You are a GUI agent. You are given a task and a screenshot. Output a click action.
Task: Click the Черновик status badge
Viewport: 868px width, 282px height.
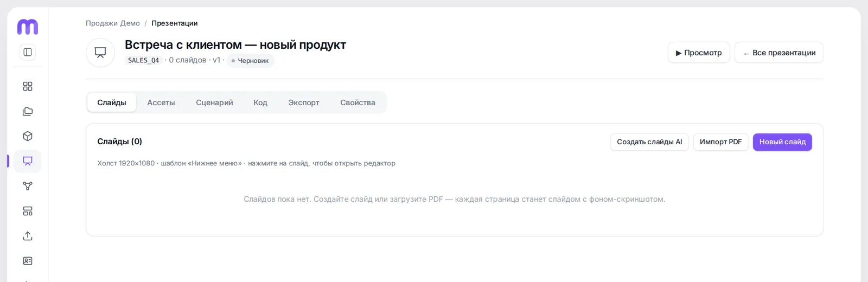(x=251, y=61)
